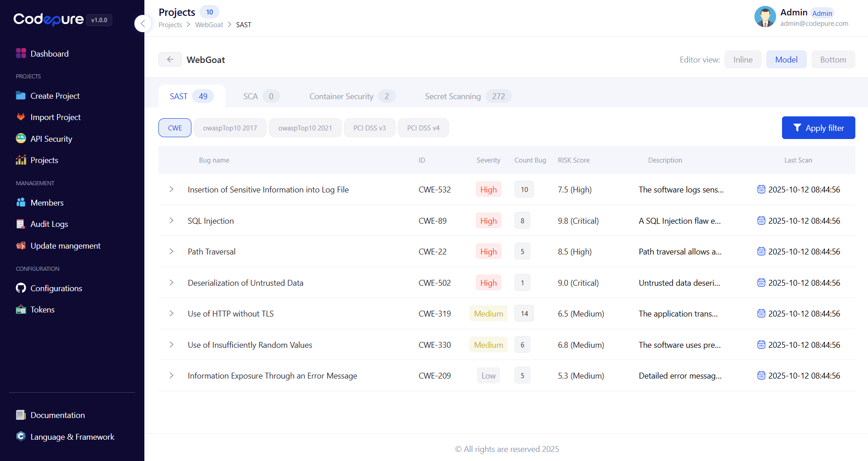868x461 pixels.
Task: Click WebGoat breadcrumb link
Action: tap(209, 24)
